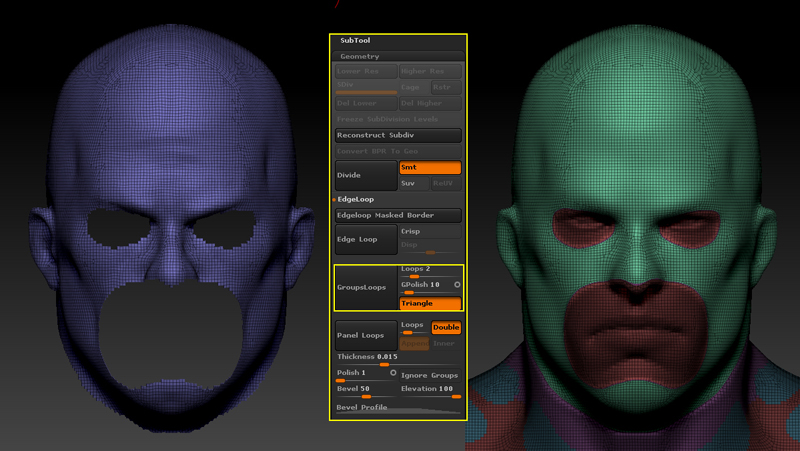800x451 pixels.
Task: Toggle Ignore Groups option
Action: click(x=431, y=375)
